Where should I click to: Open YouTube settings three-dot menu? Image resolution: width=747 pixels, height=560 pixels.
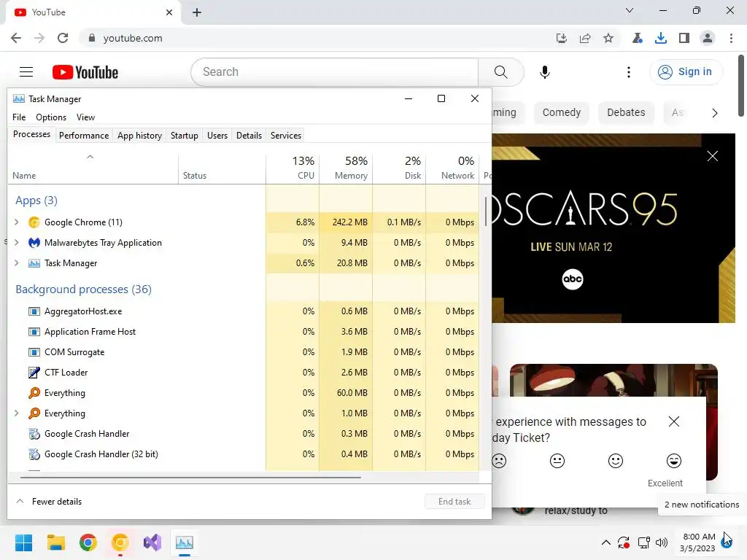(x=628, y=72)
